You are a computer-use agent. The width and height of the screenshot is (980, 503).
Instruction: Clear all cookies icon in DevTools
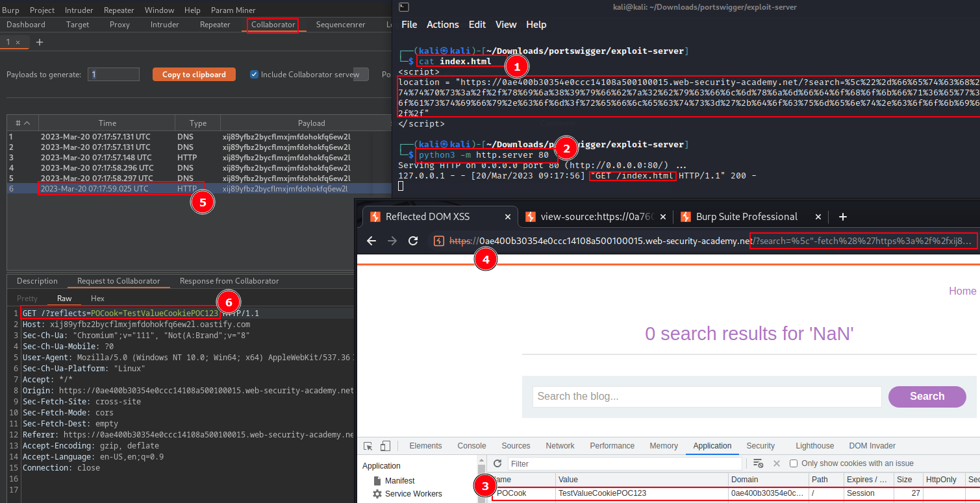click(758, 463)
